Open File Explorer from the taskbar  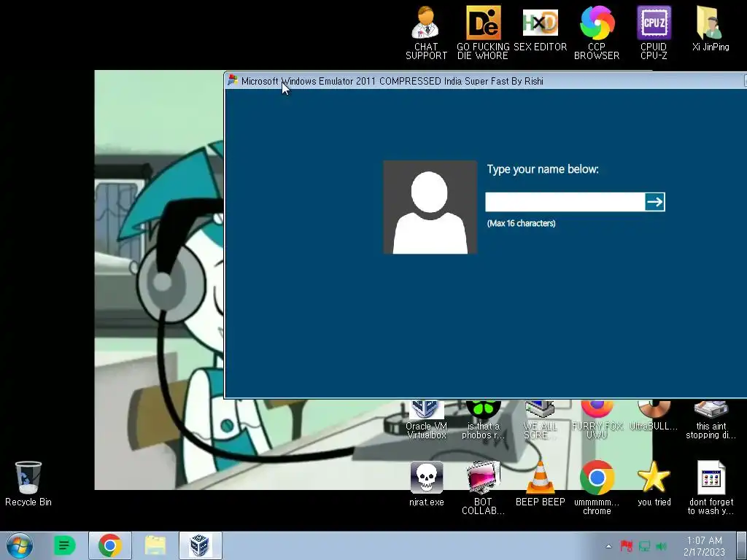(155, 545)
